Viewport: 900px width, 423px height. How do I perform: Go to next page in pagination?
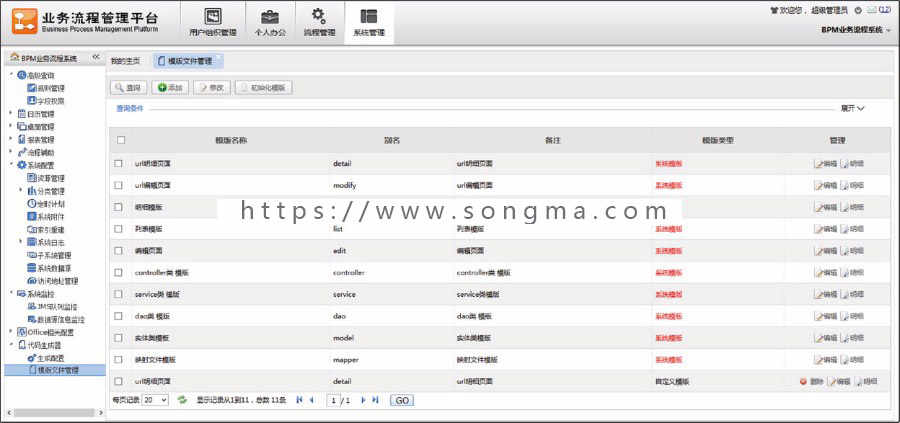point(363,400)
